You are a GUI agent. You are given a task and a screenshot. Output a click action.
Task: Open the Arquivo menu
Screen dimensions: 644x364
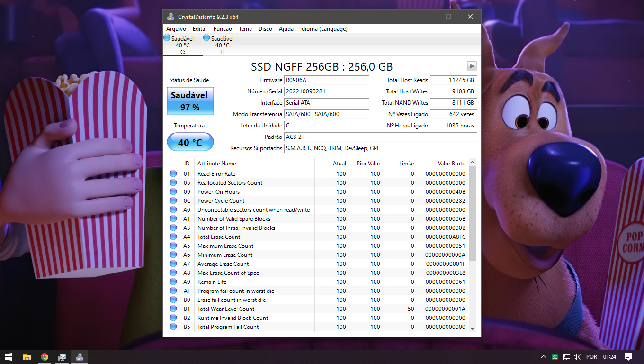(176, 29)
